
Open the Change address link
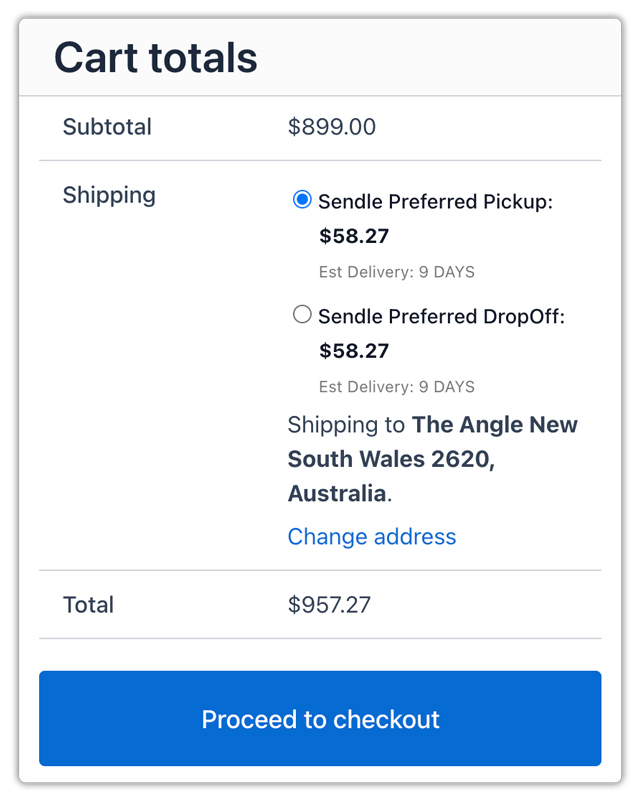[371, 537]
